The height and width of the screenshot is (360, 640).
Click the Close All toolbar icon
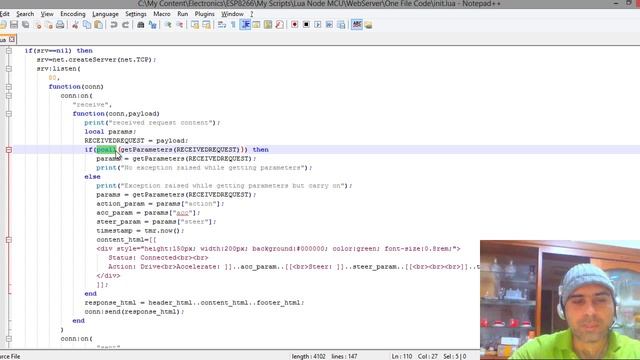(x=49, y=25)
